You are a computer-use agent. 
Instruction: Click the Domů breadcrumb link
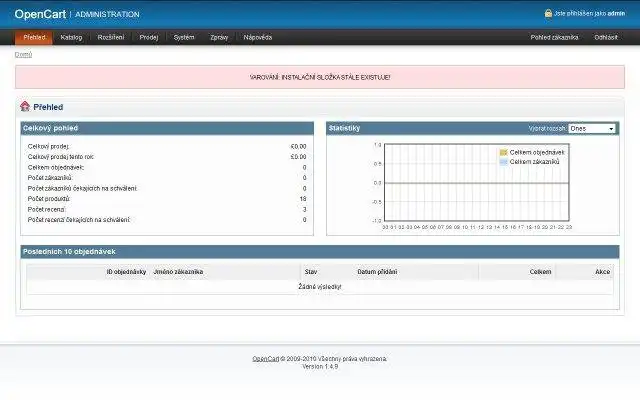23,55
